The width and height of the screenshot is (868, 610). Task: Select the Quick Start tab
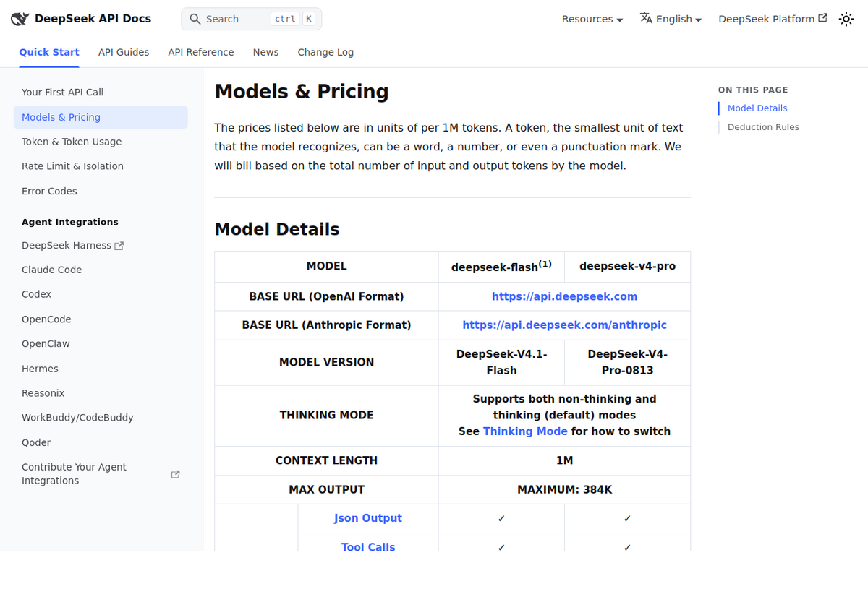click(x=49, y=52)
